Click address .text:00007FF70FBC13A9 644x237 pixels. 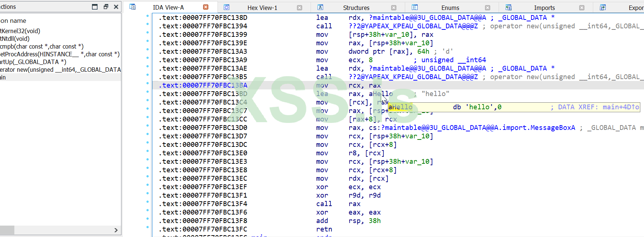click(203, 60)
